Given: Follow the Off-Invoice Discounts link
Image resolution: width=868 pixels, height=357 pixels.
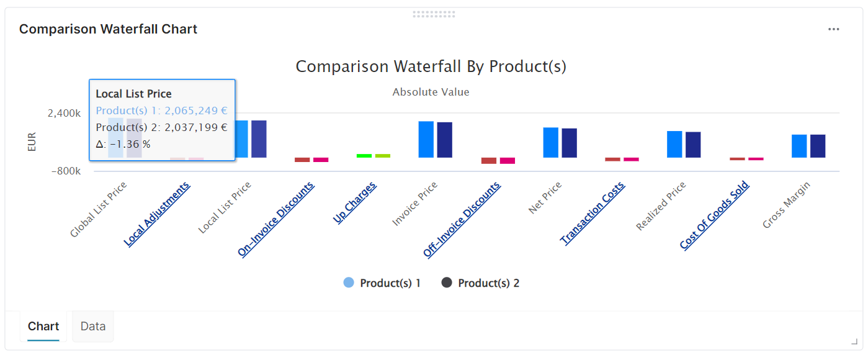Looking at the screenshot, I should [x=462, y=220].
